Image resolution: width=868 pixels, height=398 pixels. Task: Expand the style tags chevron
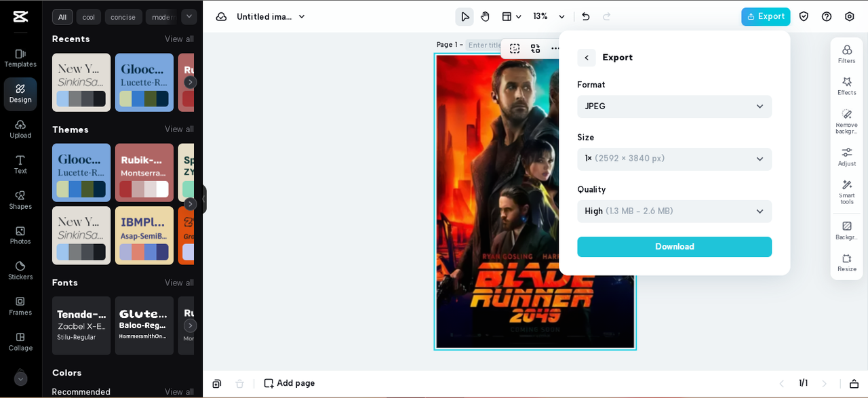coord(189,16)
